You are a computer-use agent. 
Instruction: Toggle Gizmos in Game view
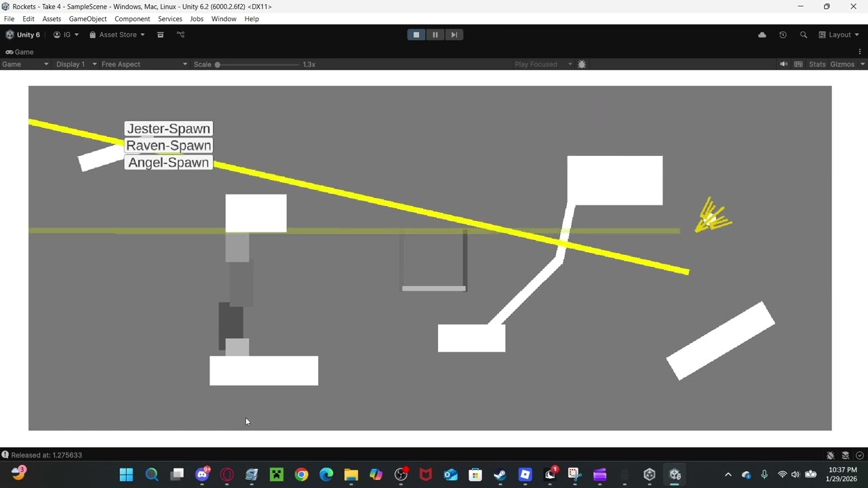point(842,64)
